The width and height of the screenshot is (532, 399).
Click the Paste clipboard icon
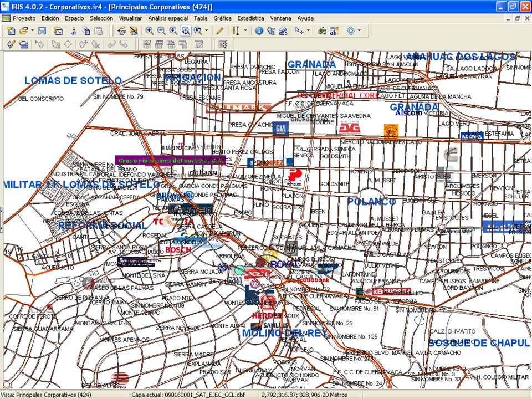(x=99, y=31)
